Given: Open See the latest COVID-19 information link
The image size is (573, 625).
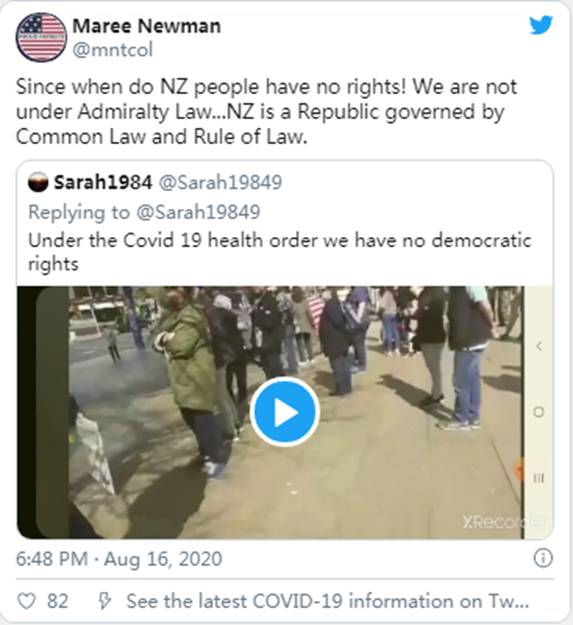Looking at the screenshot, I should pos(328,601).
